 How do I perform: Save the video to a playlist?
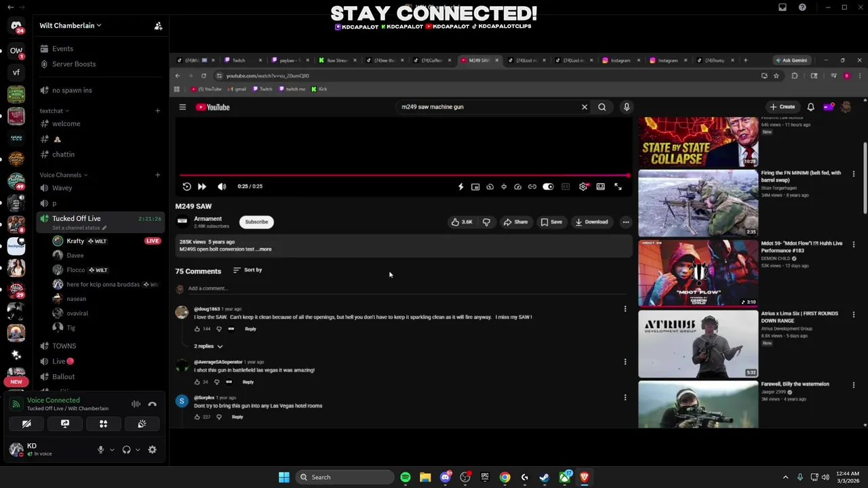click(551, 222)
